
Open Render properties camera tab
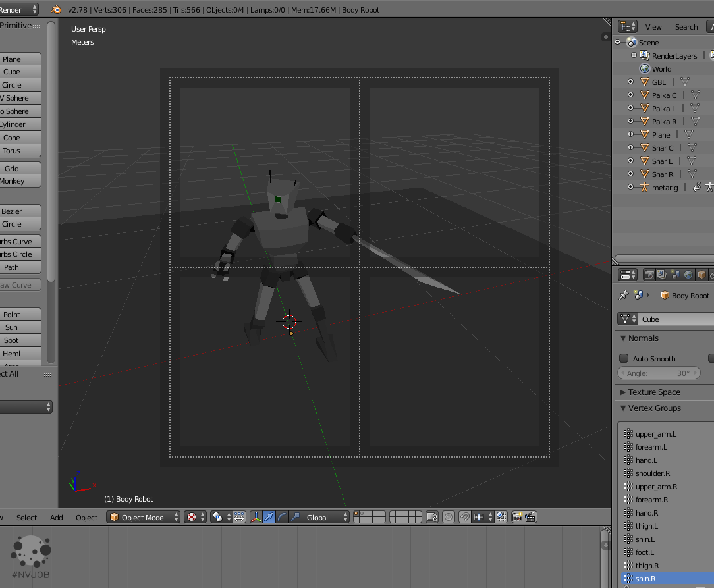[649, 275]
